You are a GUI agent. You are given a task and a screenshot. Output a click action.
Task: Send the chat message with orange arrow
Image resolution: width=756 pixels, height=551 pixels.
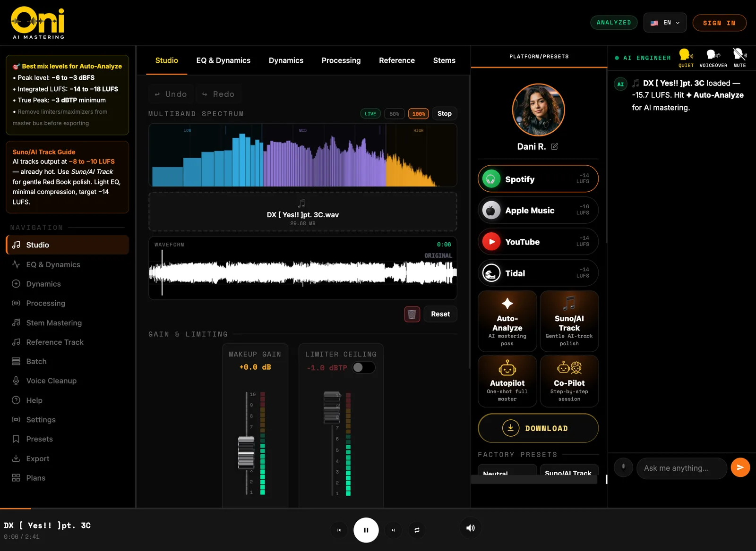click(x=740, y=468)
